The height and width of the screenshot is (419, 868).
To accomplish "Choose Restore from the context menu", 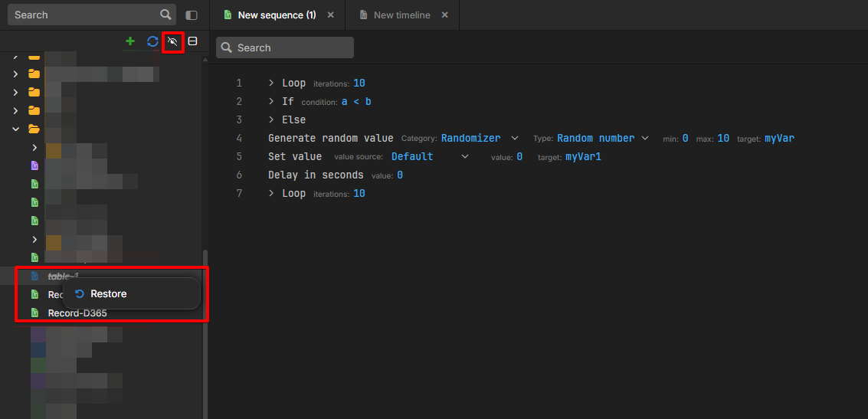I will (x=131, y=294).
